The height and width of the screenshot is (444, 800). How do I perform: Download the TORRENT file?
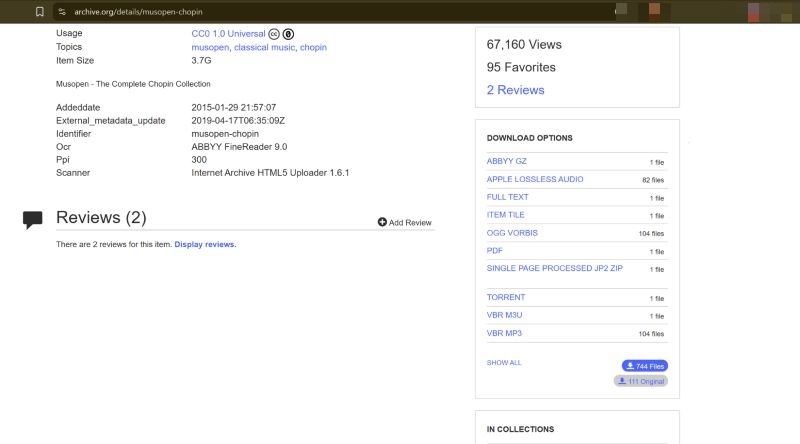point(505,297)
